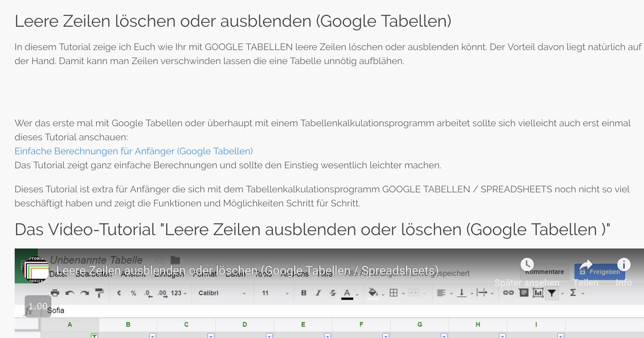
Task: Open the font size 11 dropdown
Action: point(275,293)
